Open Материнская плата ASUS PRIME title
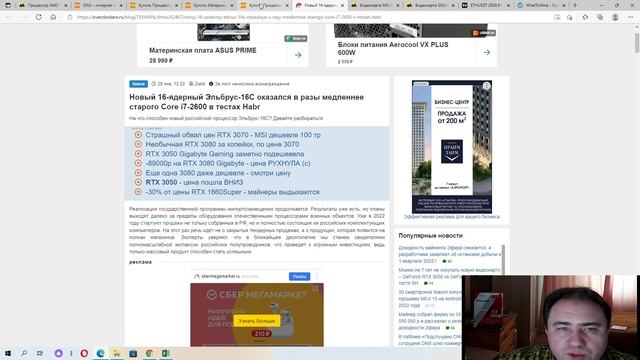 202,50
